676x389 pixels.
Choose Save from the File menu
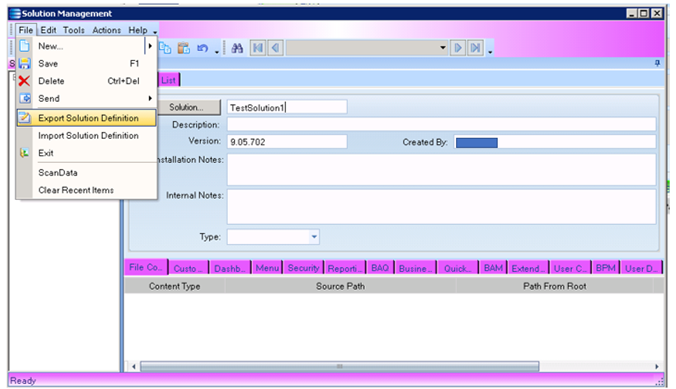click(87, 63)
